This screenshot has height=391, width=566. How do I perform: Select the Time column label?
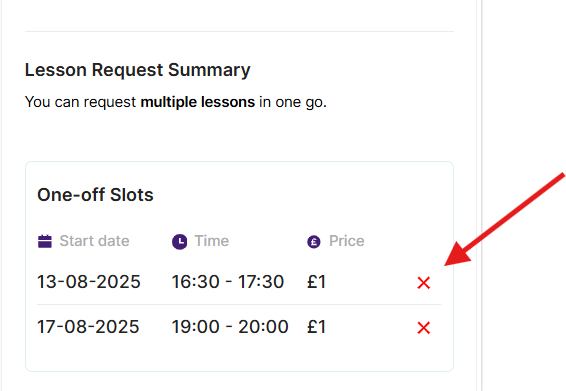pos(212,241)
